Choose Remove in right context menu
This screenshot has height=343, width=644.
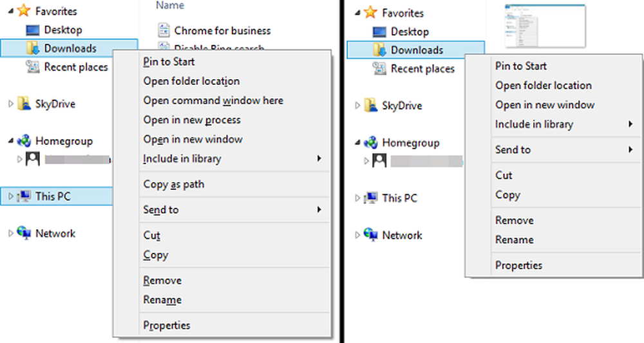point(554,220)
